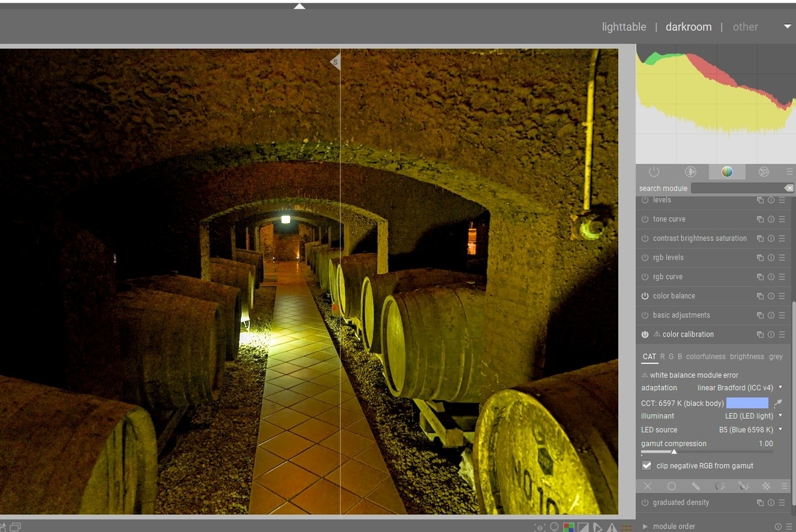Viewport: 796px width, 532px height.
Task: Open the effects modules group tab
Action: point(763,172)
